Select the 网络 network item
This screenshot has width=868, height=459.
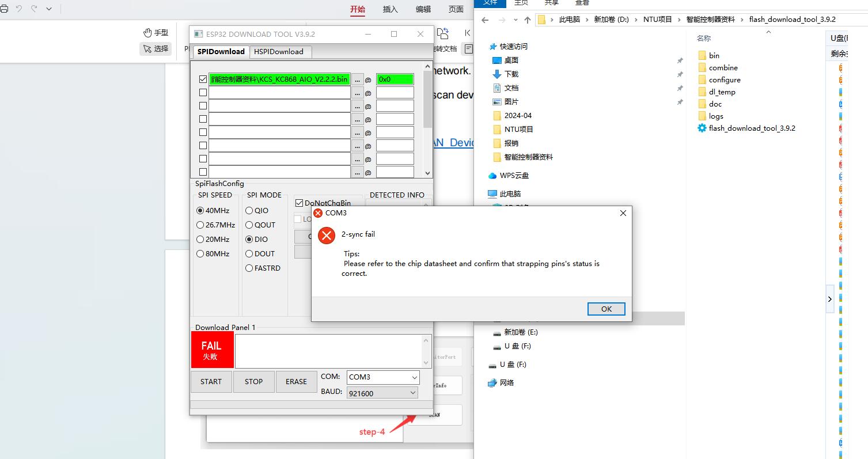506,383
